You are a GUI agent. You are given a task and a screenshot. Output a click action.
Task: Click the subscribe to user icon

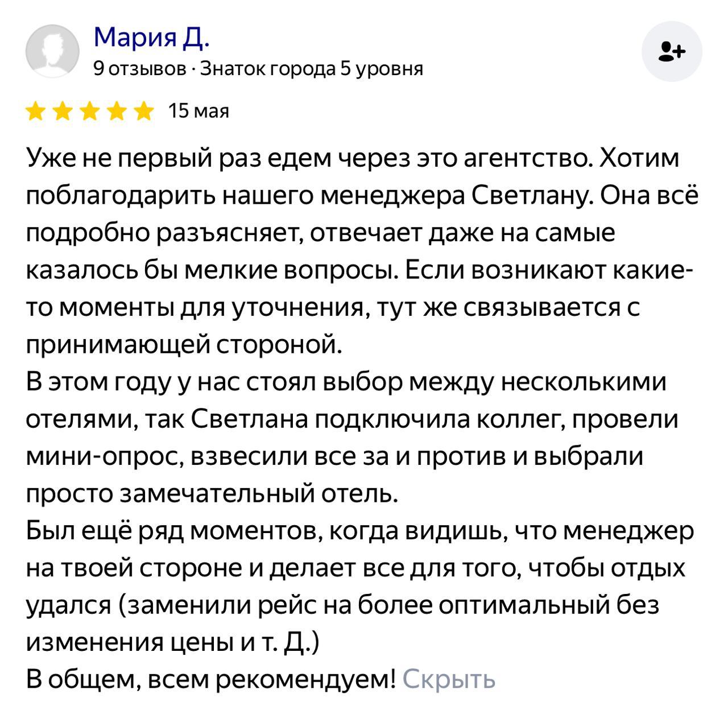pyautogui.click(x=672, y=52)
